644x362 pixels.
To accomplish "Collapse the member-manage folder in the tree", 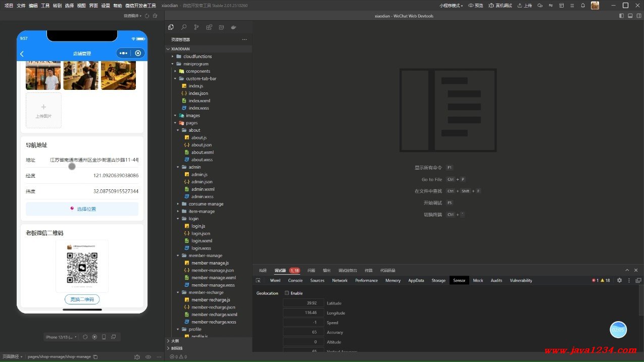I will 178,255.
